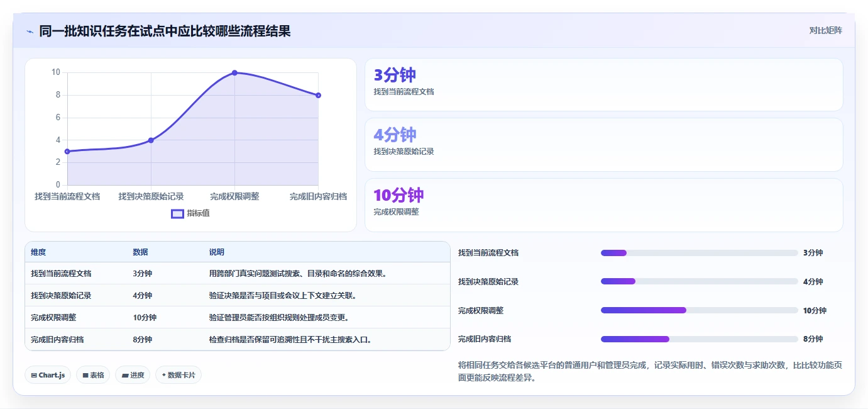Click the chart peak point at 完成权限调整
The height and width of the screenshot is (409, 868).
pyautogui.click(x=234, y=73)
